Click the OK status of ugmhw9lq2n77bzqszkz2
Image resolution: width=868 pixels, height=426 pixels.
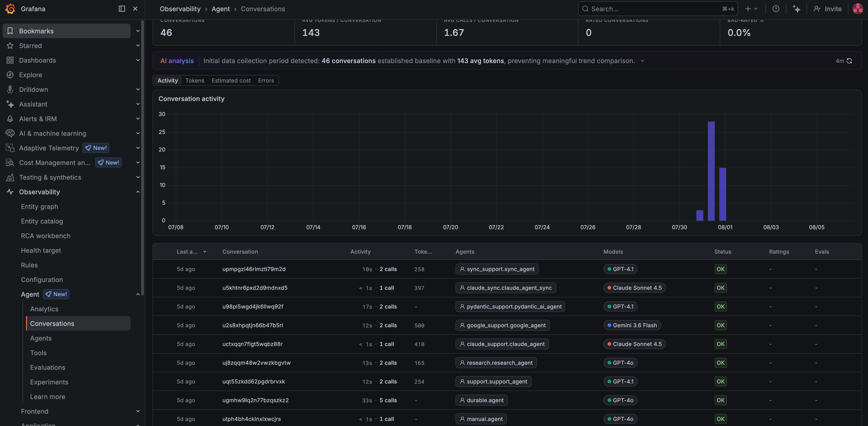point(720,400)
